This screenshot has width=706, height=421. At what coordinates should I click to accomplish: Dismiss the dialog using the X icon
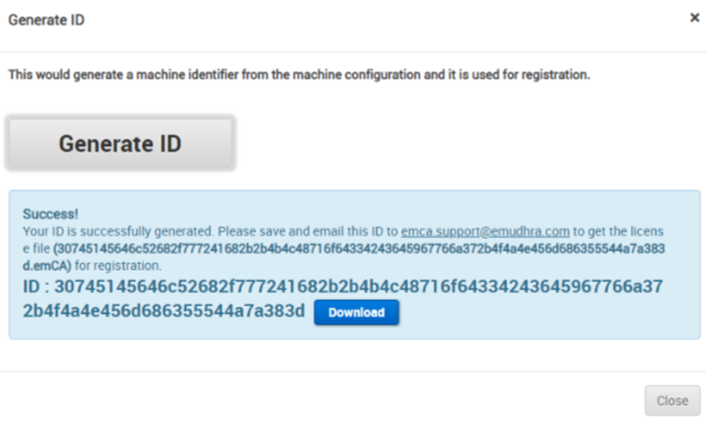[x=694, y=18]
